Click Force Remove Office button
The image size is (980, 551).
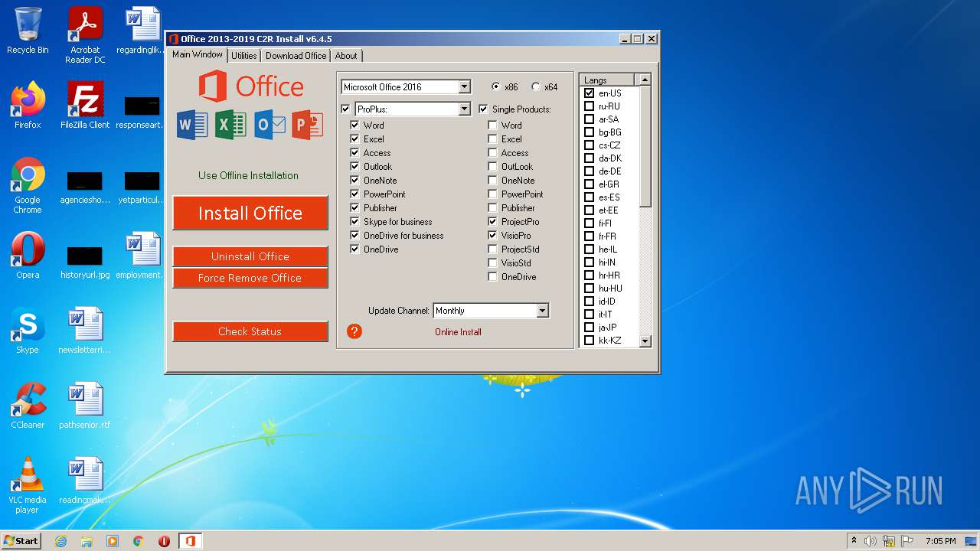(x=250, y=278)
